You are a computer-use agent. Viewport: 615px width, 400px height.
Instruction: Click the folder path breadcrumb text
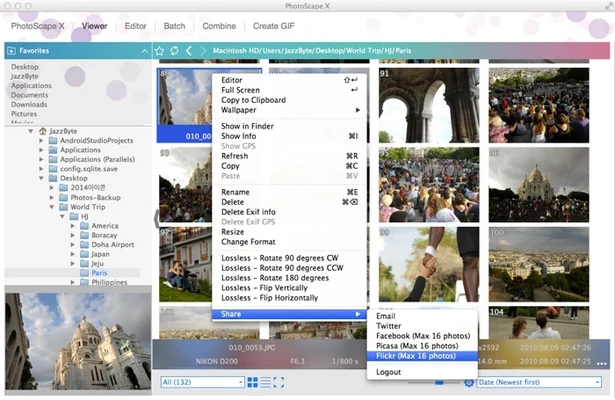(312, 51)
